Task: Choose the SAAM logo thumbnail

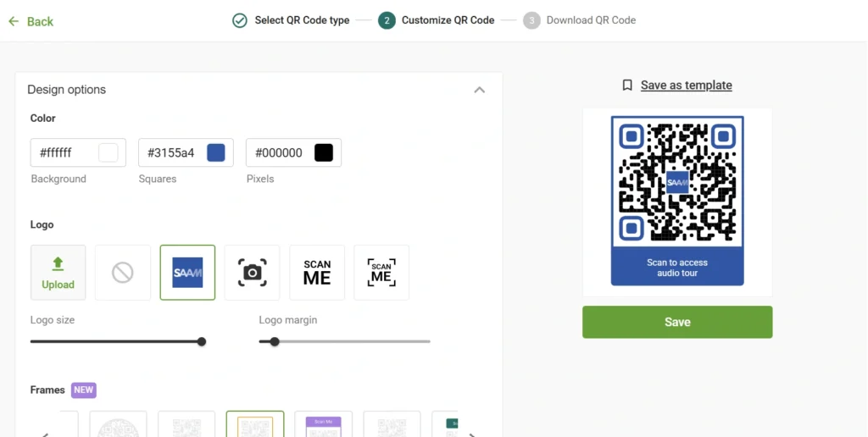Action: coord(187,273)
